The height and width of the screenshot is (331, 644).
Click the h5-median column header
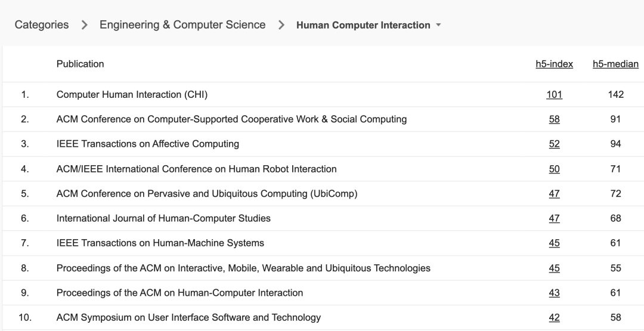(x=615, y=64)
